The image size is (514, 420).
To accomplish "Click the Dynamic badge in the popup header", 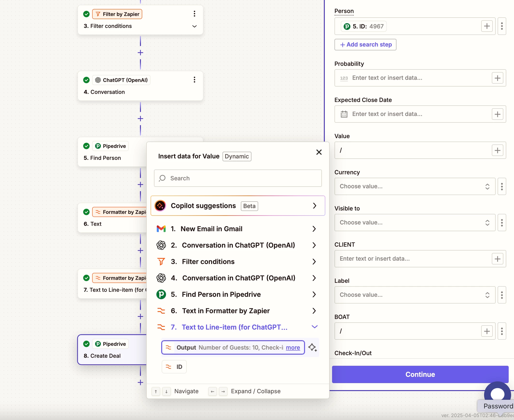I will (x=237, y=156).
